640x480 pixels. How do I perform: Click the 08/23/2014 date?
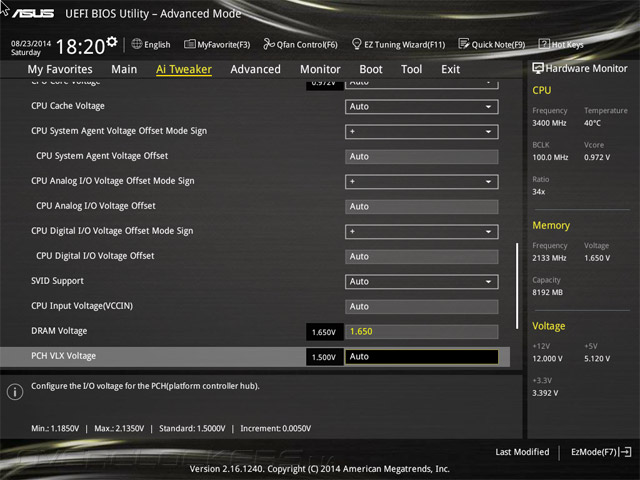click(x=31, y=43)
